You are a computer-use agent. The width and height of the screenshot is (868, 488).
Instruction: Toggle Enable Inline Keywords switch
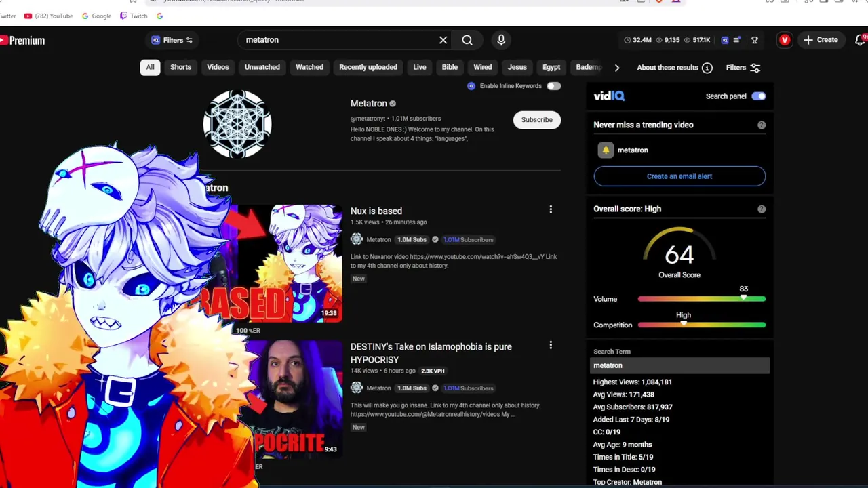pyautogui.click(x=553, y=86)
